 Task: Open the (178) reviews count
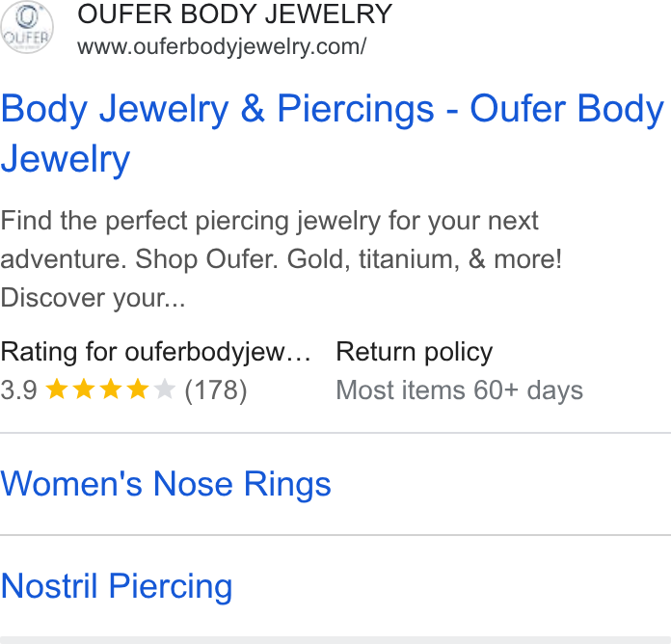coord(216,390)
